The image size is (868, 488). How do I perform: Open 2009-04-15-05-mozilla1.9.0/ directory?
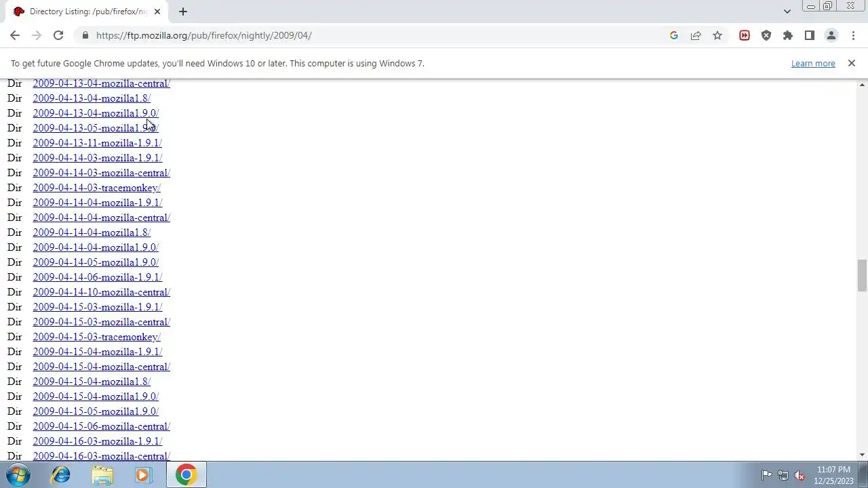[96, 411]
